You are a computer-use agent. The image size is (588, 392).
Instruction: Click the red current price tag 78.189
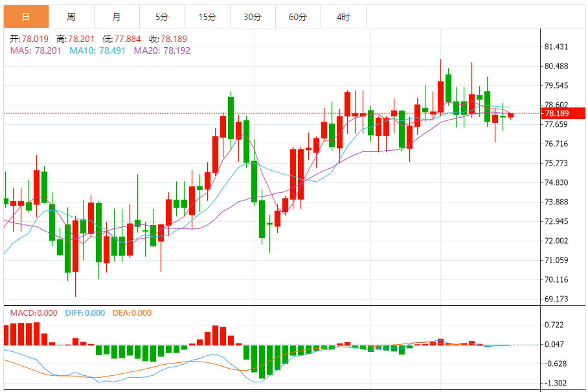coord(563,113)
